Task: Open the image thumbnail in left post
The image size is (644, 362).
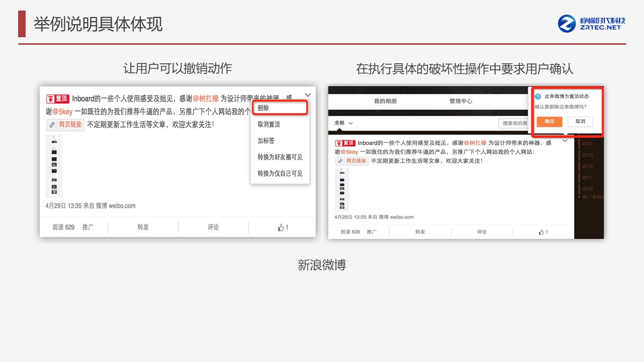Action: pyautogui.click(x=54, y=166)
